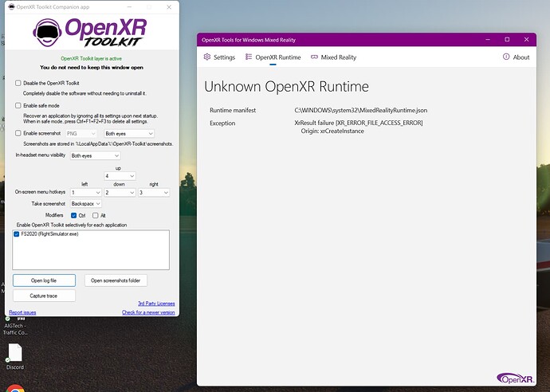Click the OpenXR Runtime list icon
Image resolution: width=550 pixels, height=392 pixels.
click(249, 57)
